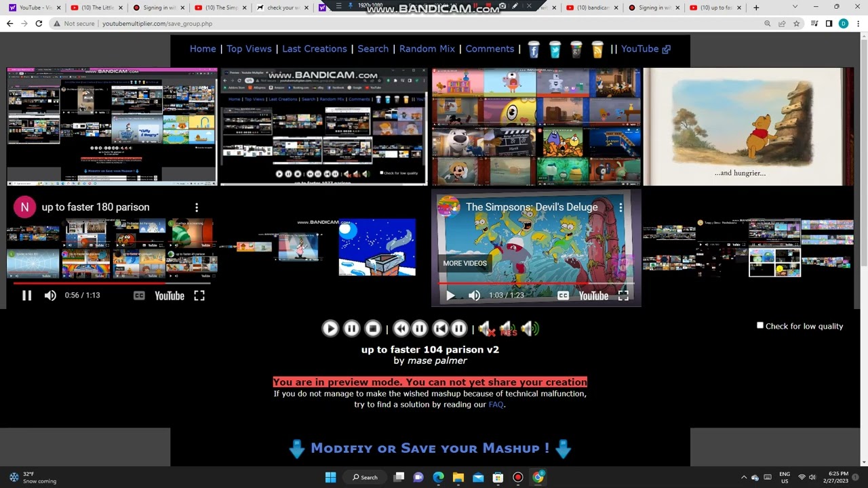Click the rewind double-arrow controller button

401,329
